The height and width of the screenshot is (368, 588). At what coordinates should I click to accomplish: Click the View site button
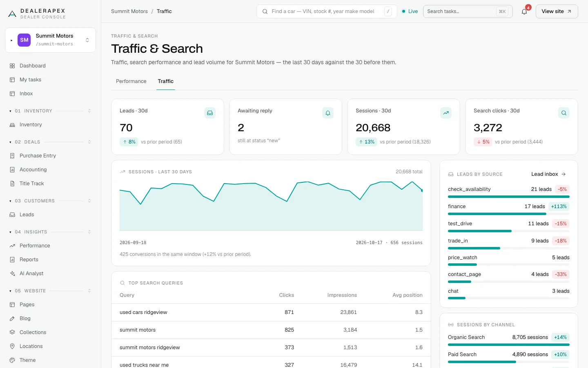[x=557, y=11]
